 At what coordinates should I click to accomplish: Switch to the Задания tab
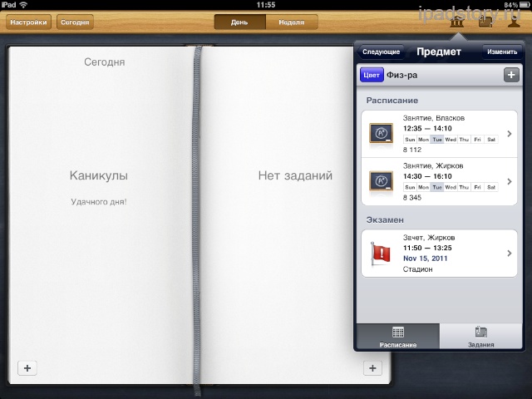(480, 336)
